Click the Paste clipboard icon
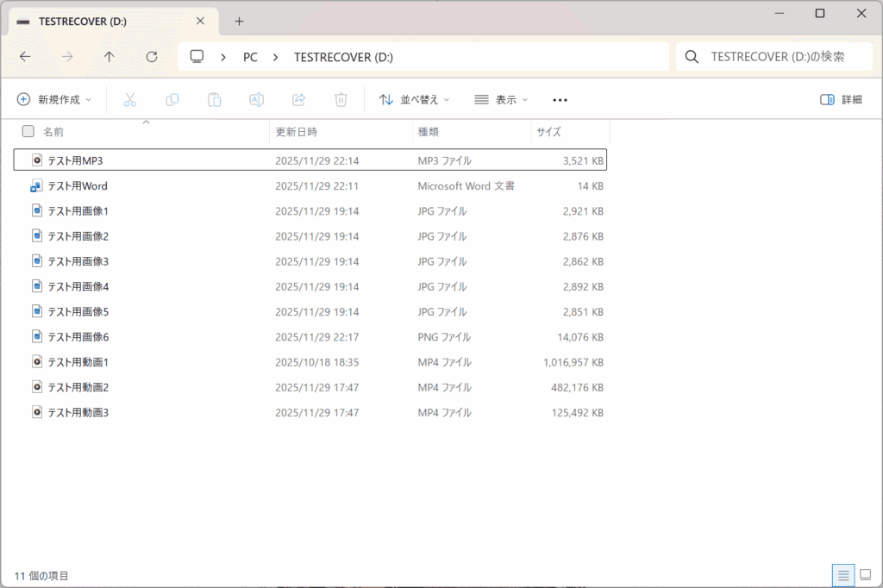Viewport: 883px width, 588px height. [x=214, y=100]
